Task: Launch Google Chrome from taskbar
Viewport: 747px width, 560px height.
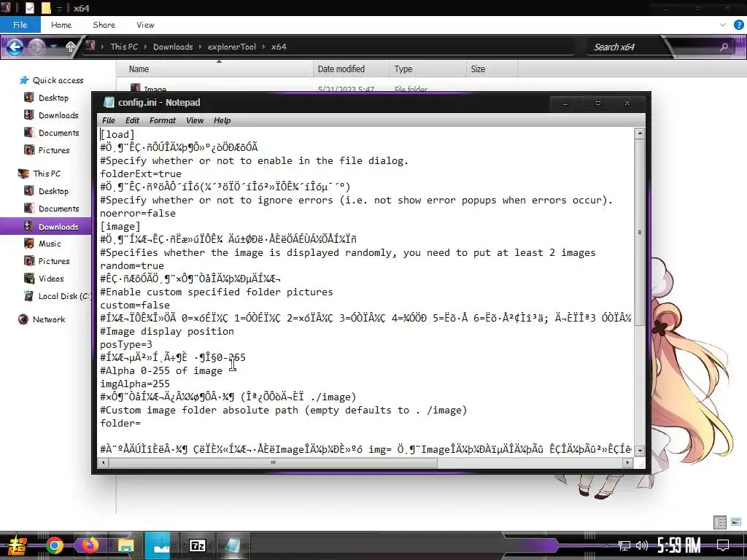Action: point(54,545)
